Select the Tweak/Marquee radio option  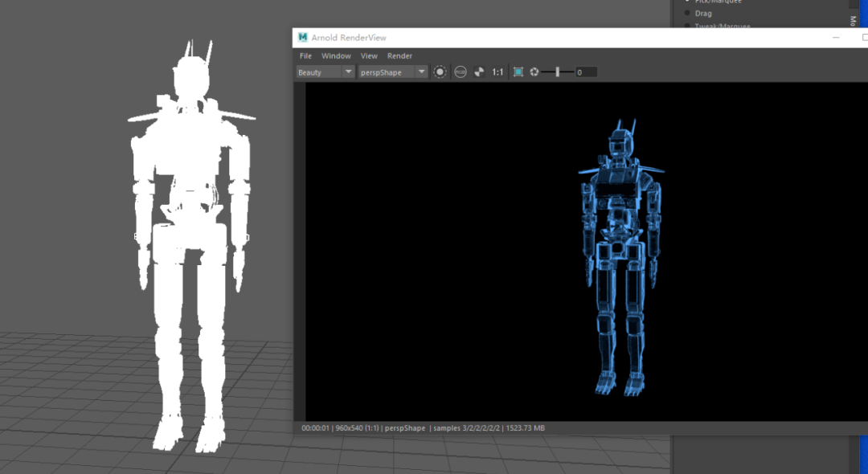point(688,26)
